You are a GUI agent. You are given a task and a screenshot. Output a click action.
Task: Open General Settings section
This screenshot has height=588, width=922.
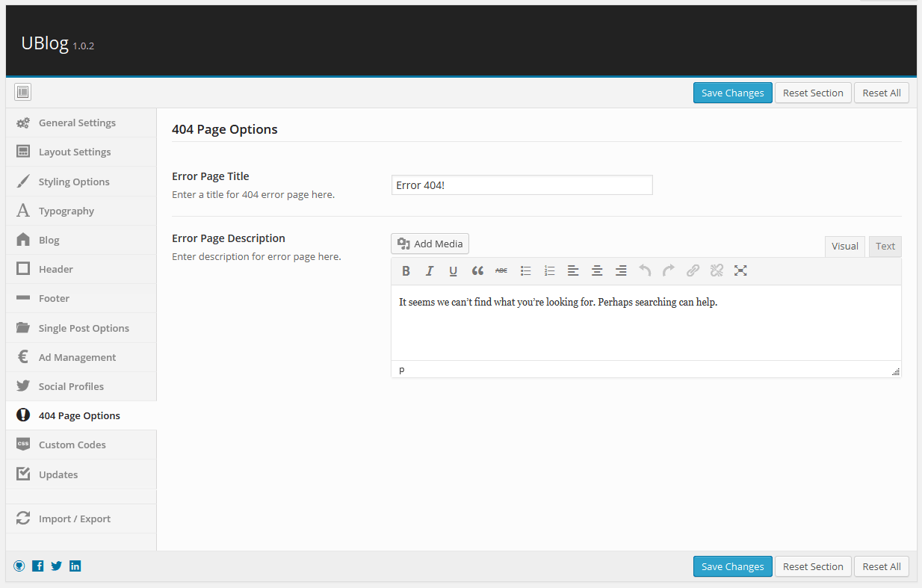click(x=77, y=123)
